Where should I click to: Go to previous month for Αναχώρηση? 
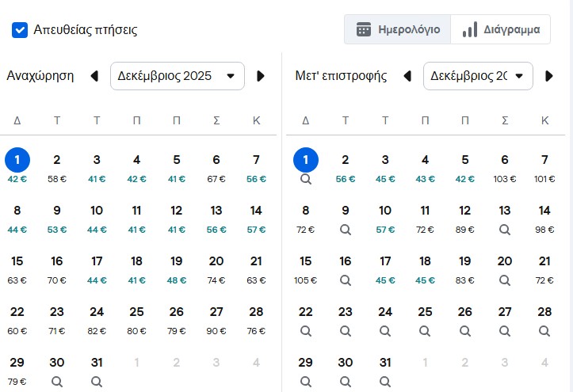[94, 76]
